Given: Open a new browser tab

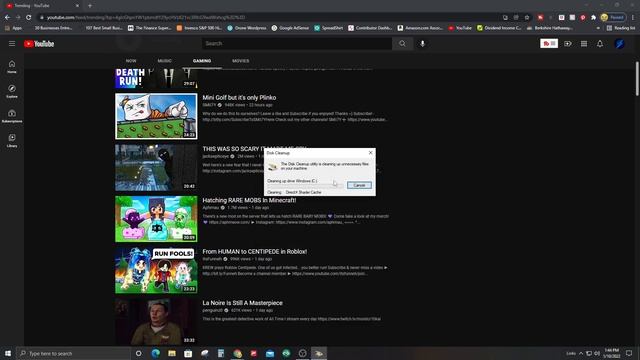Looking at the screenshot, I should pyautogui.click(x=90, y=6).
